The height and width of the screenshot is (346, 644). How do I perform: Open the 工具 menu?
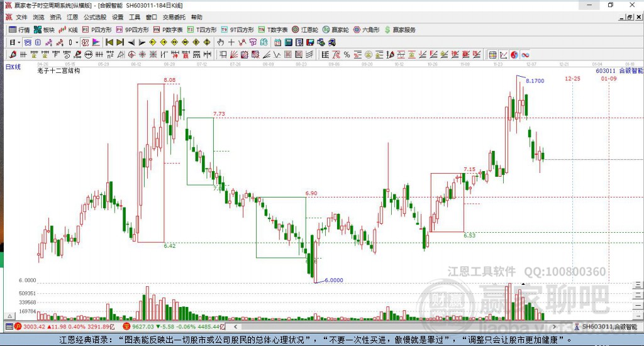click(x=135, y=17)
